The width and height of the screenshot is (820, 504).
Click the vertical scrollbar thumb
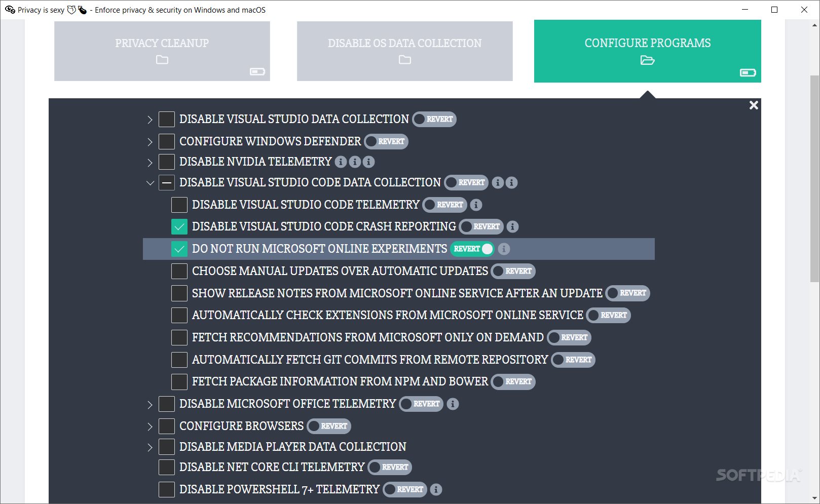coord(814,178)
